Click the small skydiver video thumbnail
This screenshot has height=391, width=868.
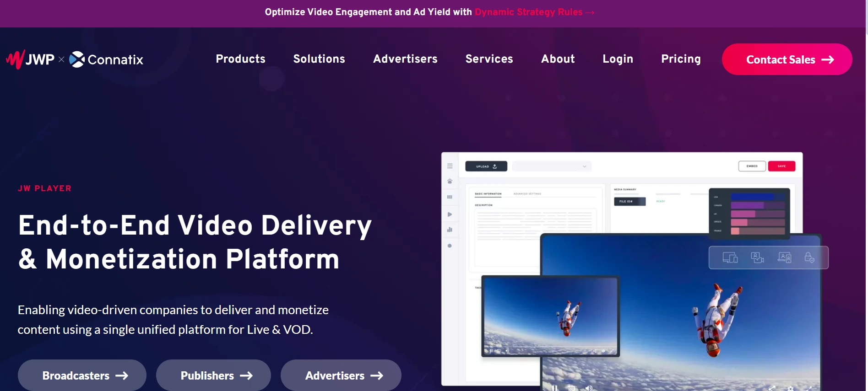click(551, 316)
